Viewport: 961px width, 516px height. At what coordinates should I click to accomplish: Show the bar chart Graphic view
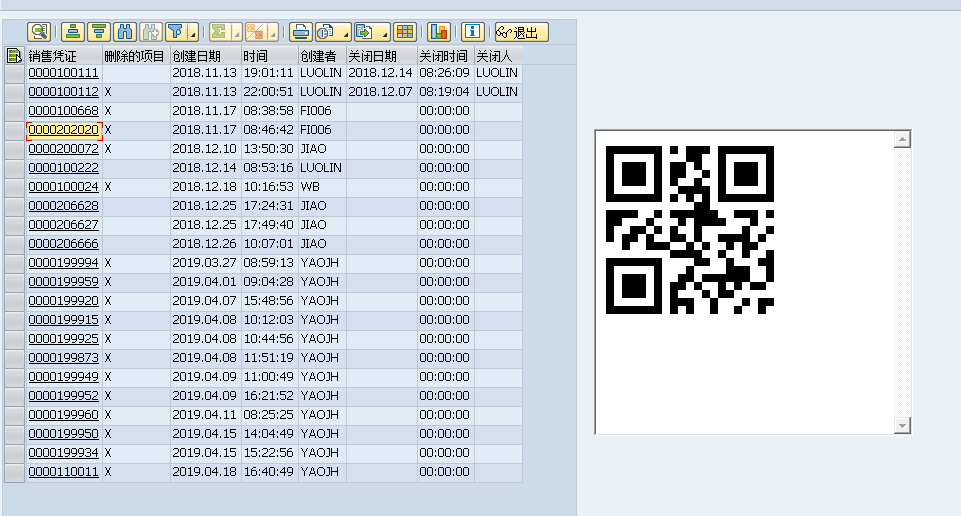click(439, 32)
